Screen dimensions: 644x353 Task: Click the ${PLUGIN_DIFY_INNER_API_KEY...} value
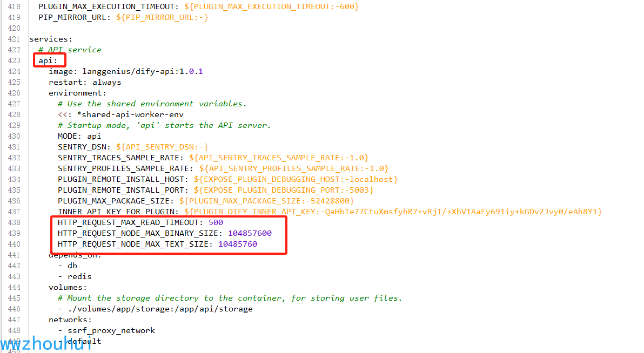pyautogui.click(x=393, y=212)
